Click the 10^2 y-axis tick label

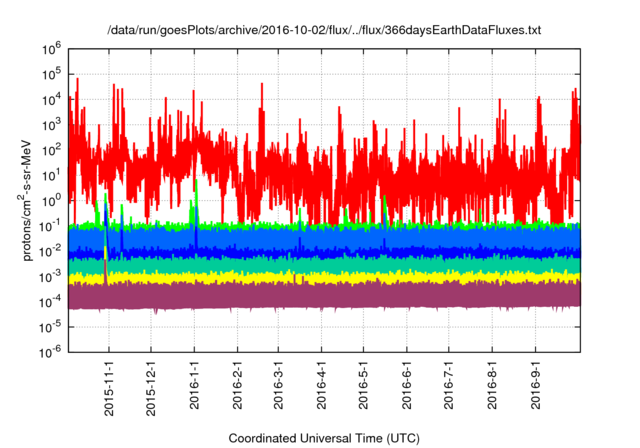click(51, 151)
